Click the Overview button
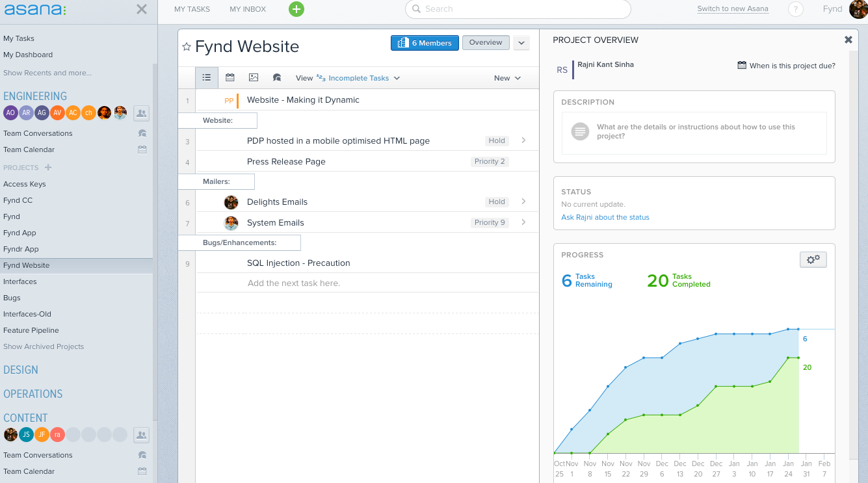The height and width of the screenshot is (483, 868). (486, 43)
